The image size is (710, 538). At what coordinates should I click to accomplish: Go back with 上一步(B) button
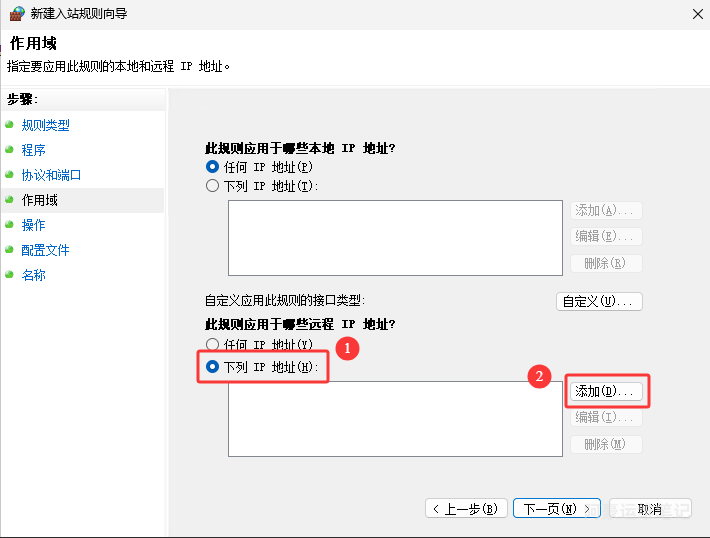tap(466, 509)
